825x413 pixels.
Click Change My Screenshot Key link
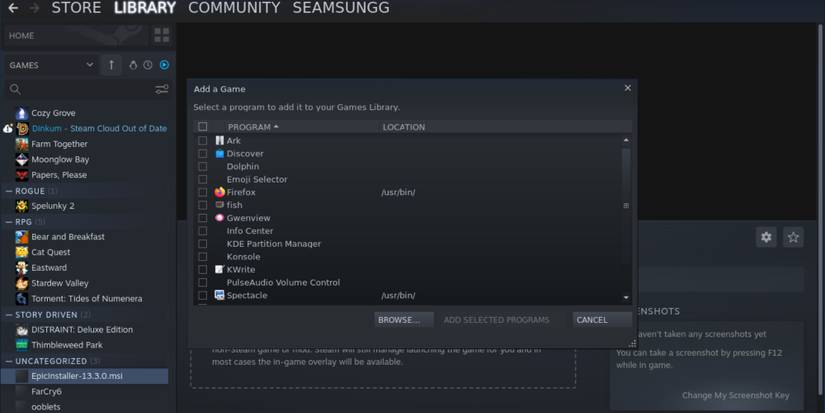click(x=736, y=395)
